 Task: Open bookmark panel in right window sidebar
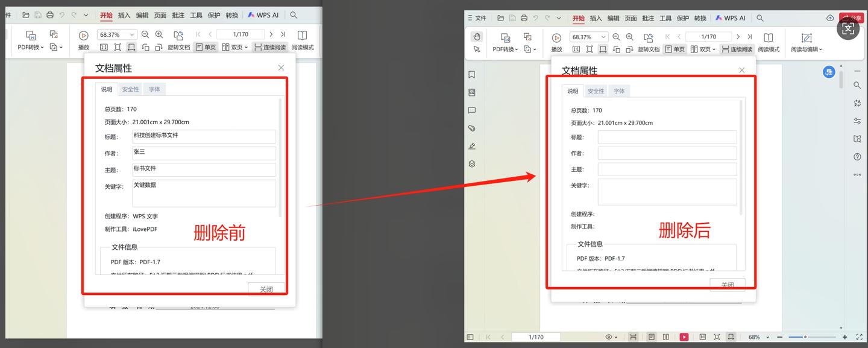click(472, 75)
